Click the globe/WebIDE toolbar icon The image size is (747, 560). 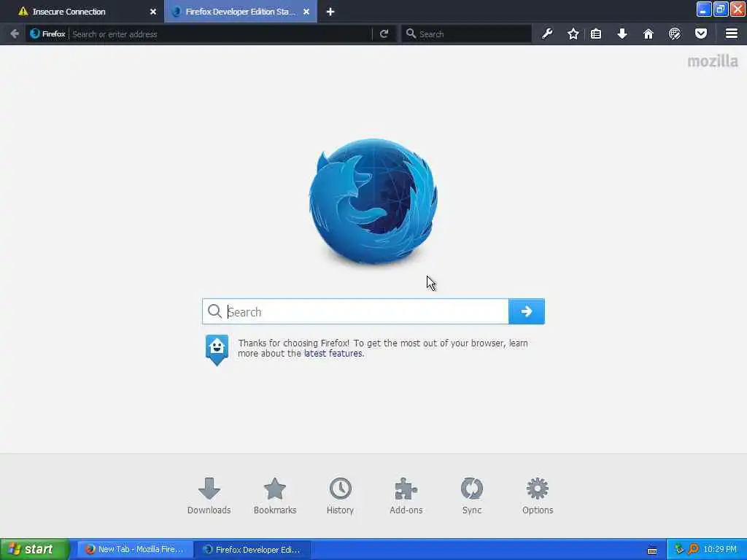[x=675, y=34]
